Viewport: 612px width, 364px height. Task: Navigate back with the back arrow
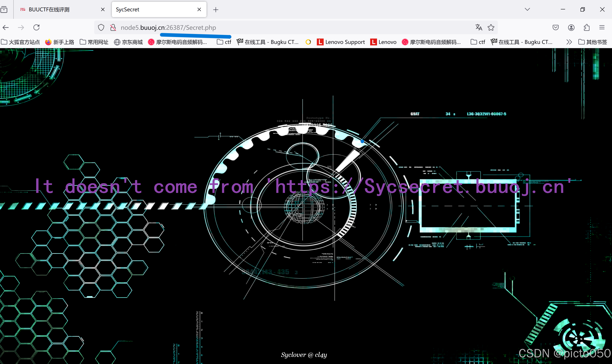[5, 27]
